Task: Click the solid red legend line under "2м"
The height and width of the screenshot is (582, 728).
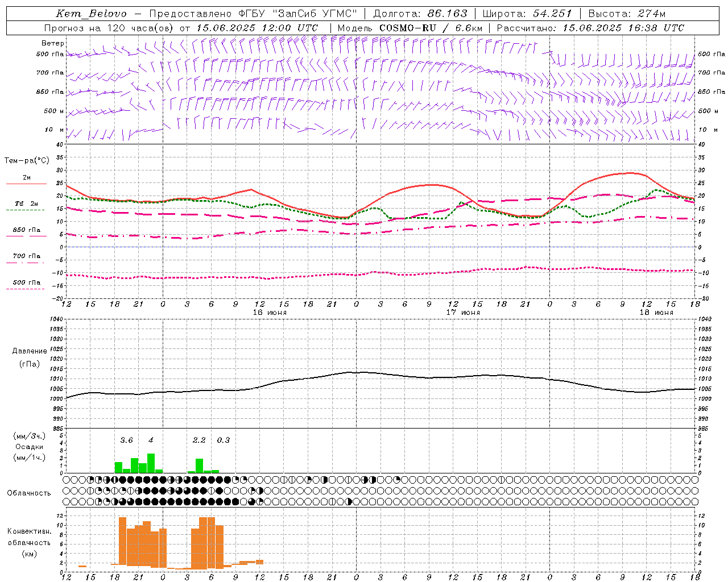Action: (x=26, y=184)
